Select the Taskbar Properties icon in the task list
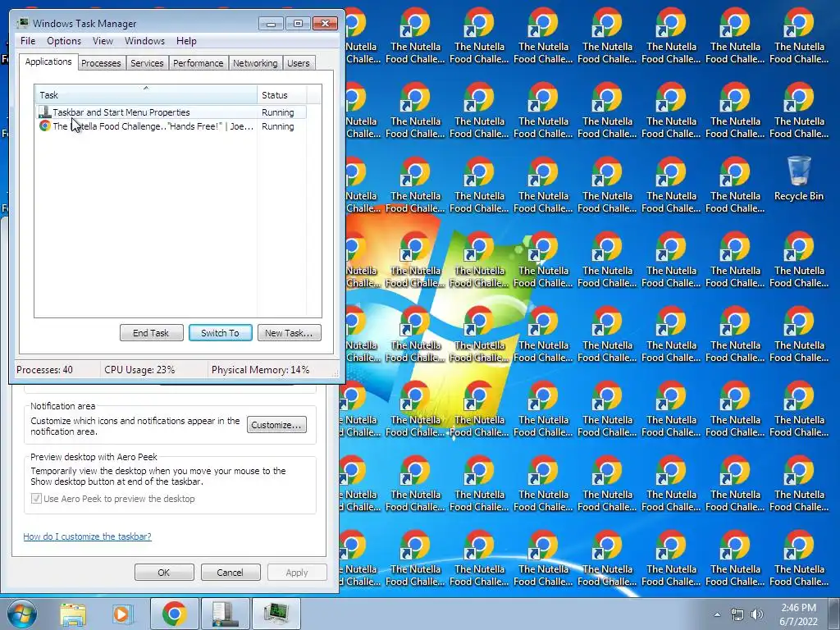This screenshot has width=840, height=630. 45,112
